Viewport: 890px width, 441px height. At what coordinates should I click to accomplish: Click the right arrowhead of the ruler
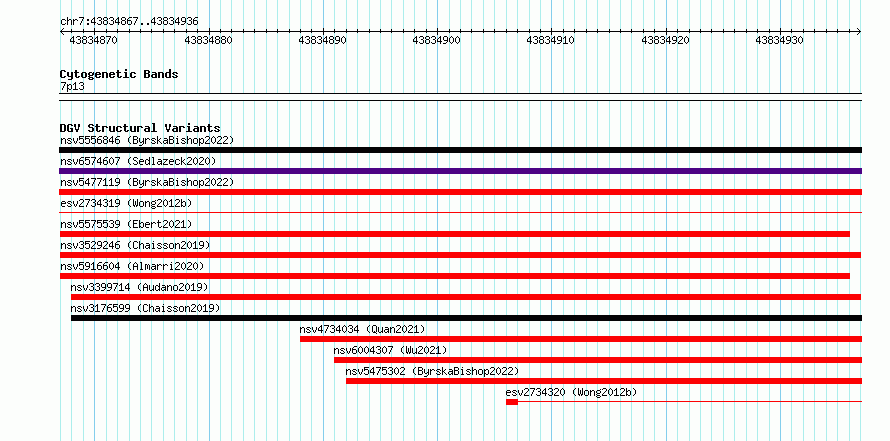(x=859, y=32)
